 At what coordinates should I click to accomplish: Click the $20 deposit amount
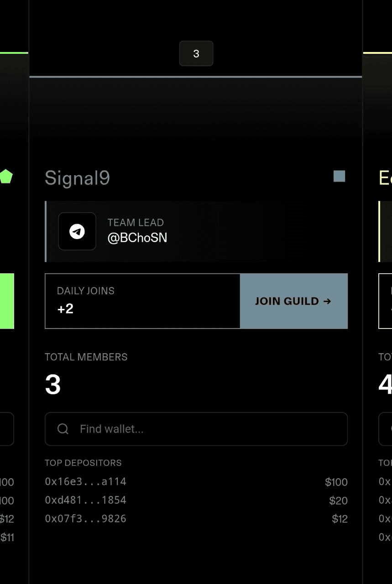pyautogui.click(x=338, y=501)
